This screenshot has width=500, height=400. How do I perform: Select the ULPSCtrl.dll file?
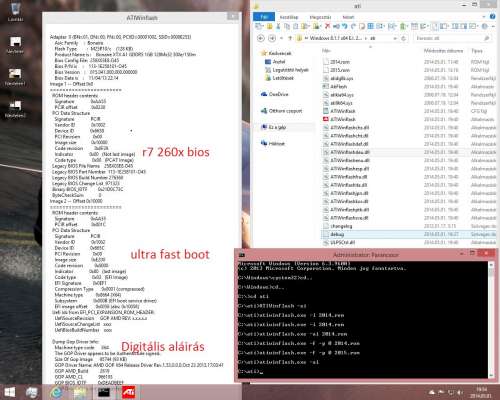pyautogui.click(x=339, y=242)
